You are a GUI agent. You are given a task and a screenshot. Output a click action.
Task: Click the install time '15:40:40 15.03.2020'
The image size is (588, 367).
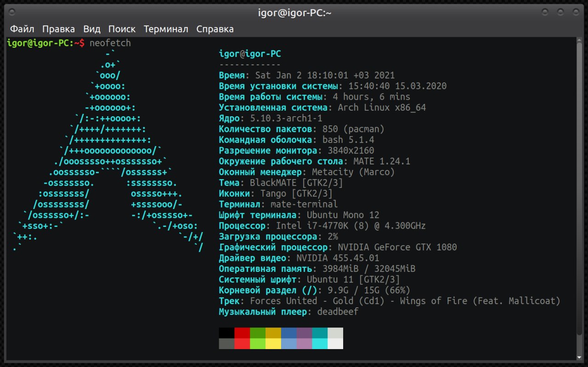397,86
